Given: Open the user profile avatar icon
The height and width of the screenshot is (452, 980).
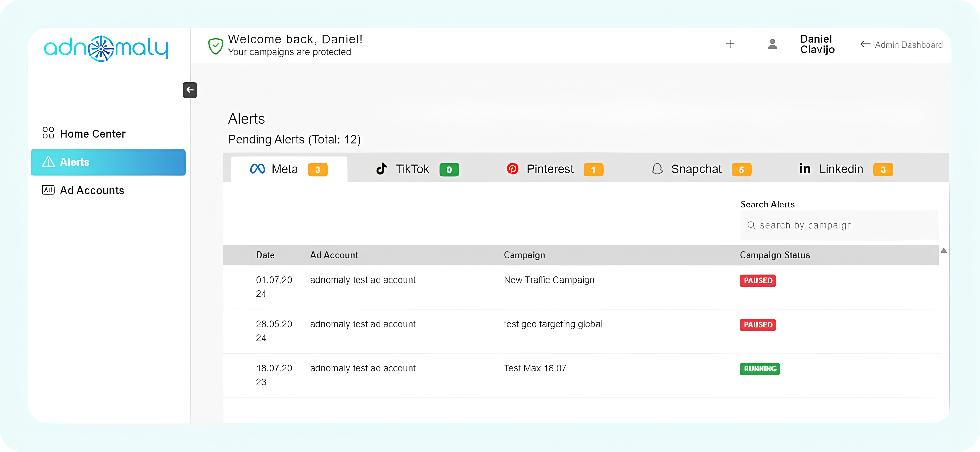Looking at the screenshot, I should [x=772, y=44].
